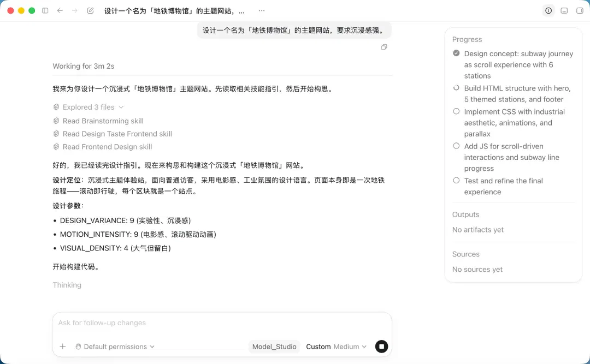Open the Read Frontend Design skill entry
The width and height of the screenshot is (590, 364).
tap(107, 147)
